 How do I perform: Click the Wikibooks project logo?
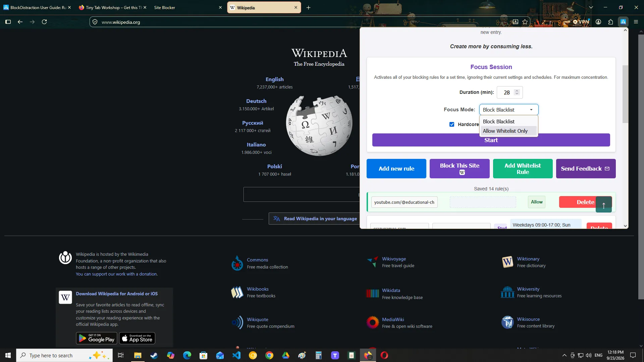(x=237, y=292)
